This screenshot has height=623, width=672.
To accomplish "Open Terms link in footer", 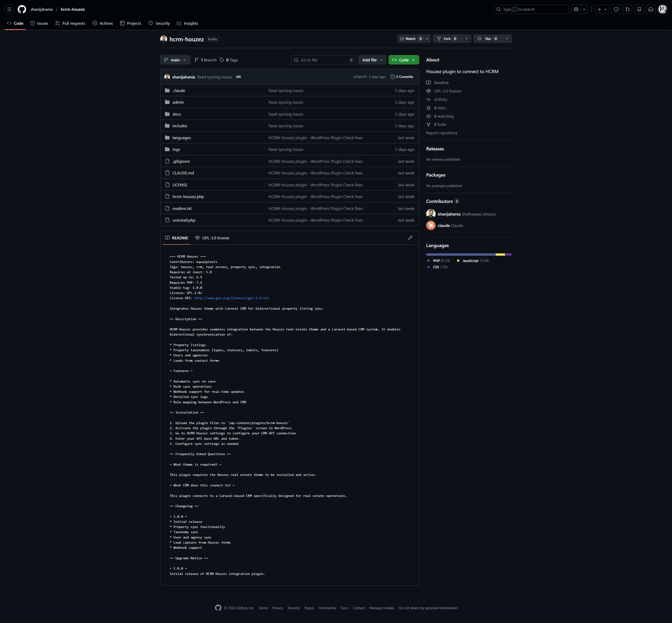I will [263, 608].
